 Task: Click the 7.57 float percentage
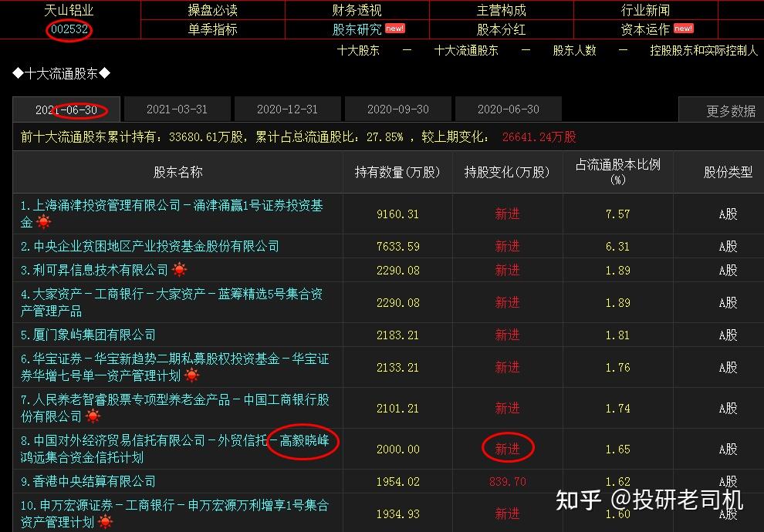click(618, 214)
